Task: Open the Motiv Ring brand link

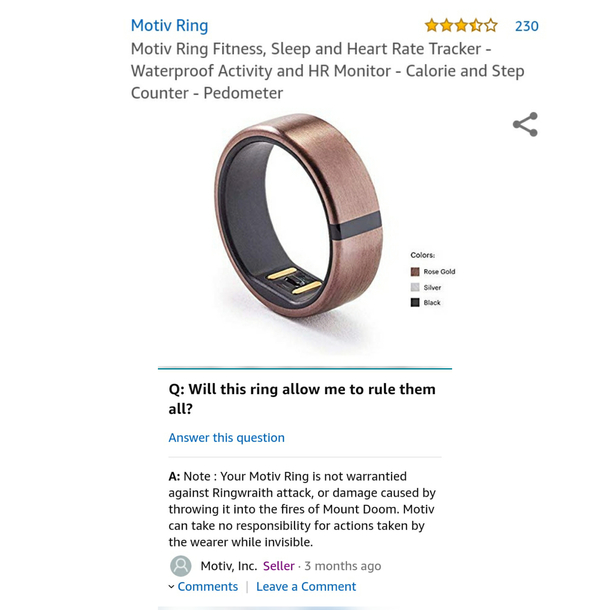Action: tap(170, 26)
